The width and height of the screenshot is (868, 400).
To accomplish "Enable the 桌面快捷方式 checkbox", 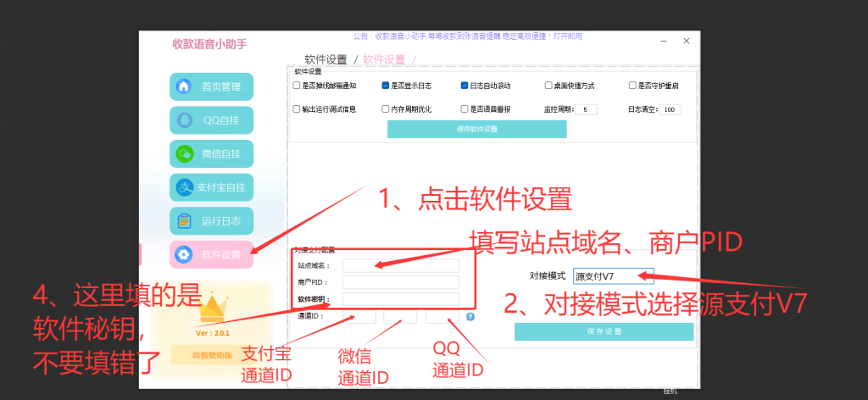I will point(548,86).
